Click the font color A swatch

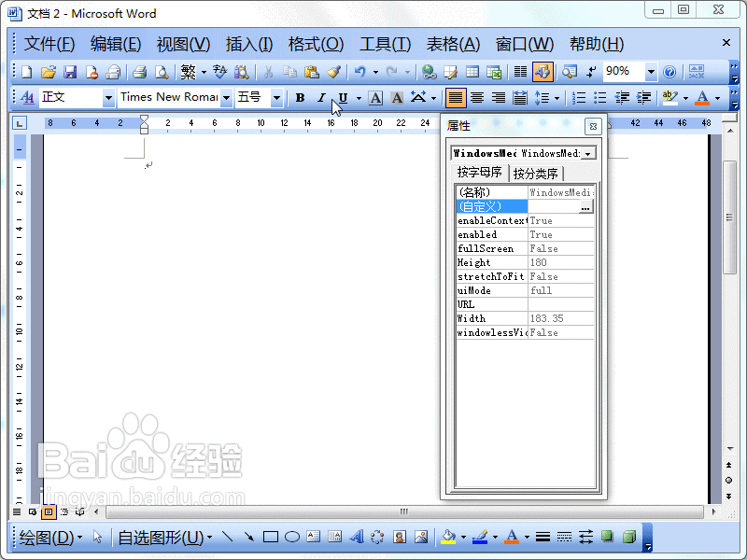pos(702,98)
